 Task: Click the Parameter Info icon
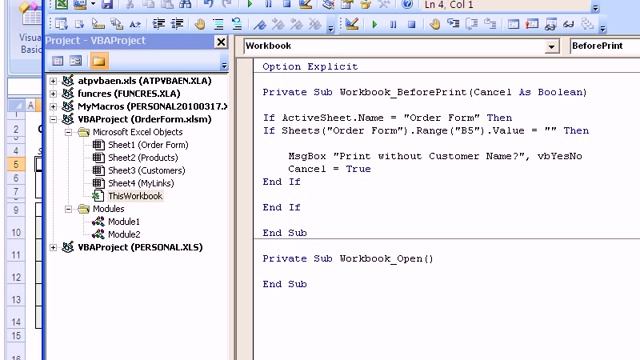point(117,24)
